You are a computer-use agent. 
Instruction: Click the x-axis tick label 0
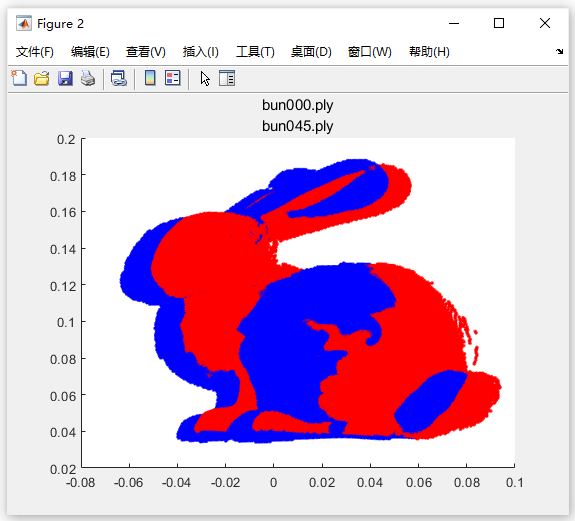click(273, 483)
